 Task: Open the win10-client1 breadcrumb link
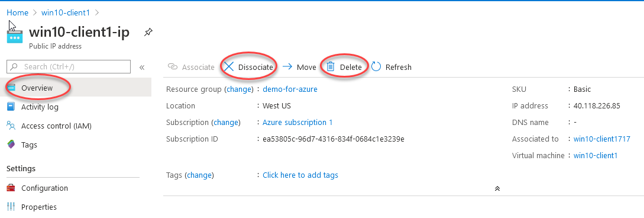[x=66, y=13]
